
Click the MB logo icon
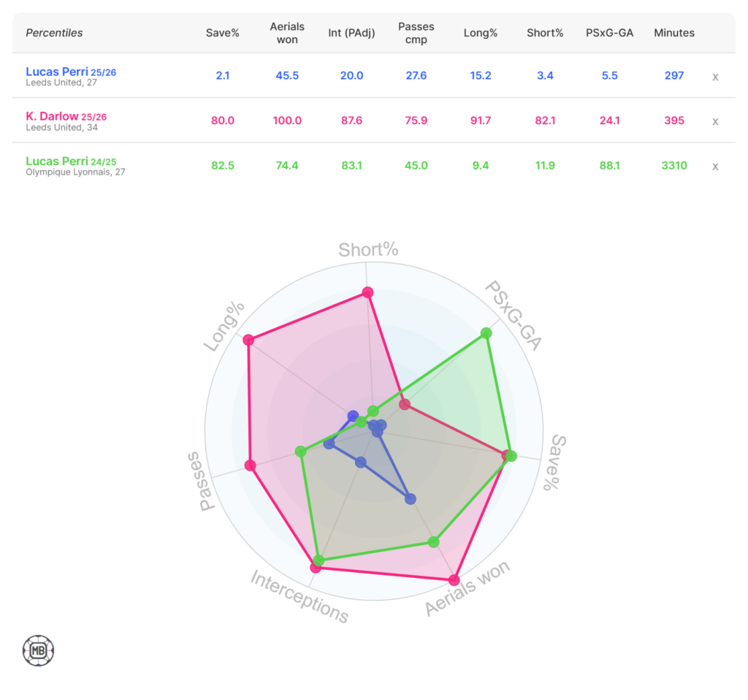[x=39, y=650]
